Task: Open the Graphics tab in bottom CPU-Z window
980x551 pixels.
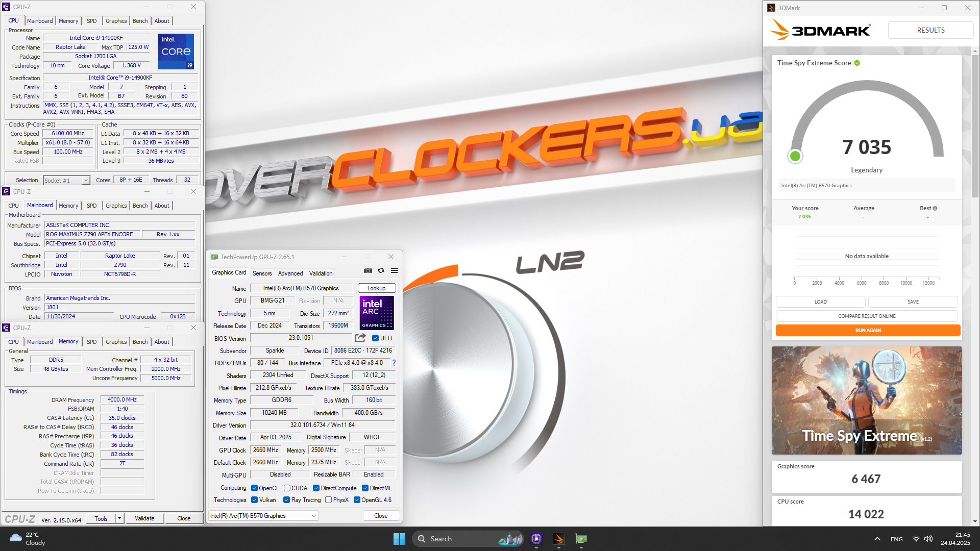Action: click(116, 342)
